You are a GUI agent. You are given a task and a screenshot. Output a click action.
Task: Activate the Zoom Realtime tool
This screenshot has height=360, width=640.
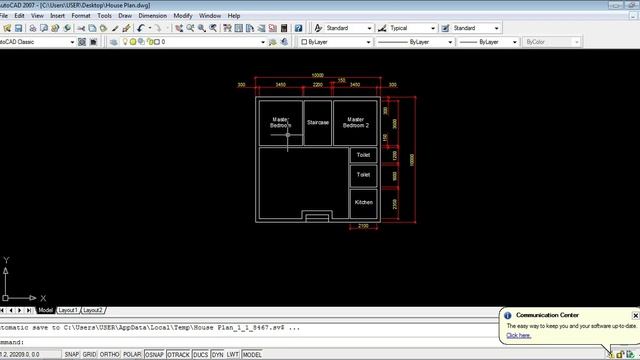point(190,28)
